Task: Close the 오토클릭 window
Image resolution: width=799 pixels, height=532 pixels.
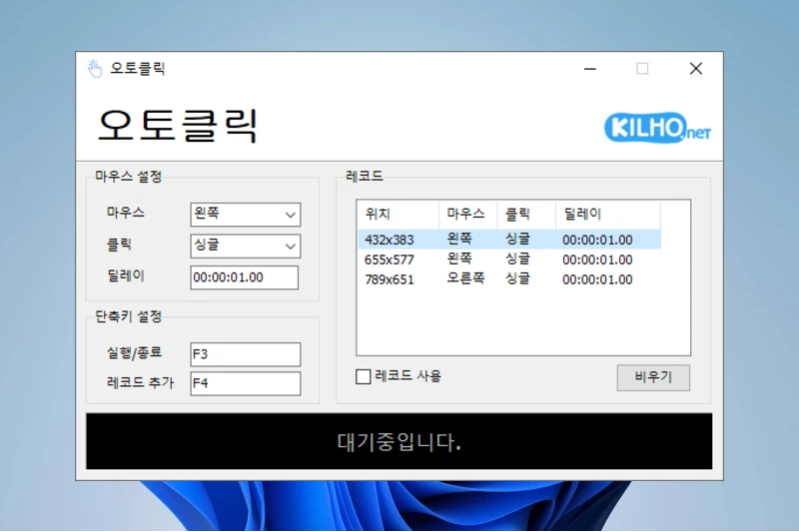Action: pos(696,69)
